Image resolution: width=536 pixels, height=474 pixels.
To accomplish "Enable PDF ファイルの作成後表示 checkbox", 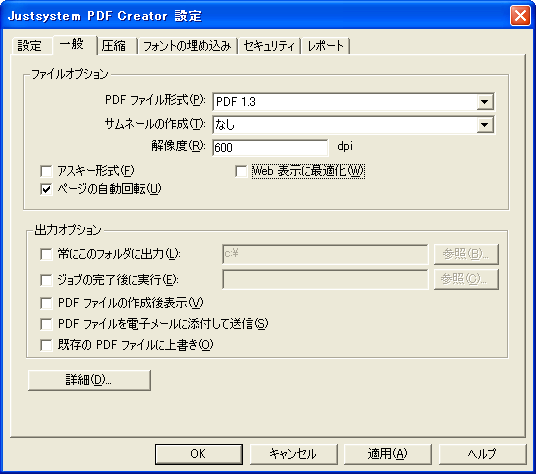I will coord(46,303).
